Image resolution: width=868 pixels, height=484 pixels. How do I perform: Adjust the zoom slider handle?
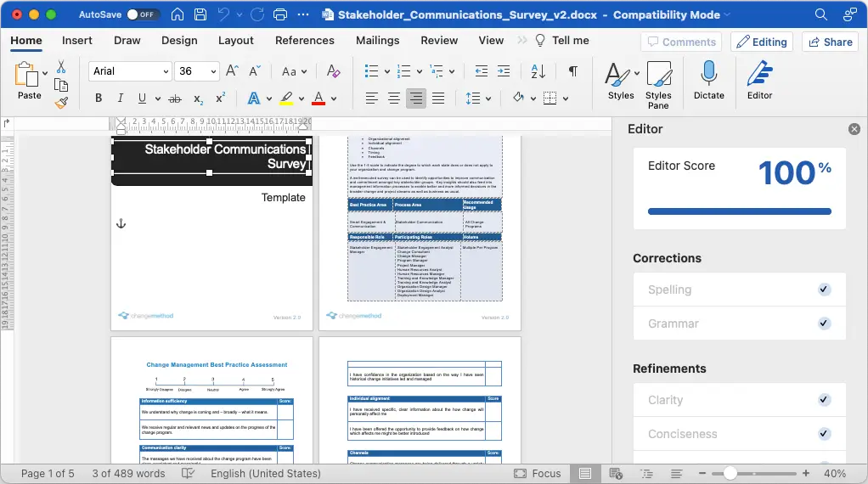point(730,474)
